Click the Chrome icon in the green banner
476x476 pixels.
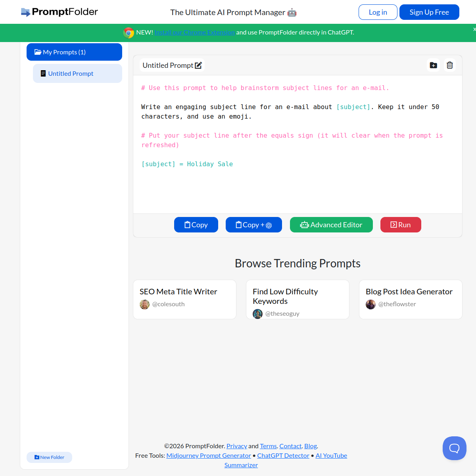(x=129, y=33)
